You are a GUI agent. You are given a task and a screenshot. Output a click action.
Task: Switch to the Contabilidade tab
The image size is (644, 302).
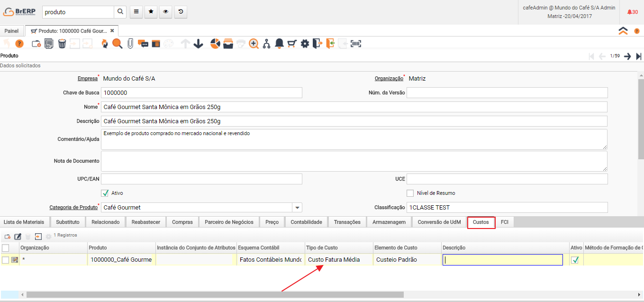pos(306,222)
